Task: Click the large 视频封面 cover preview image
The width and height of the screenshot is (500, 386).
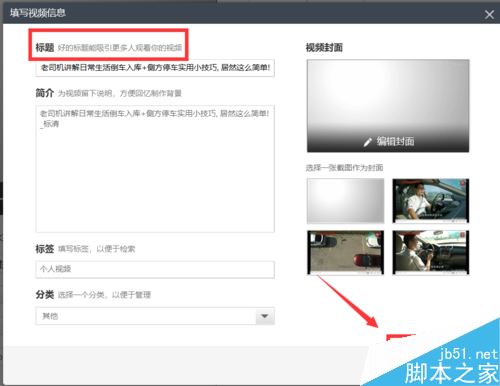Action: [388, 106]
